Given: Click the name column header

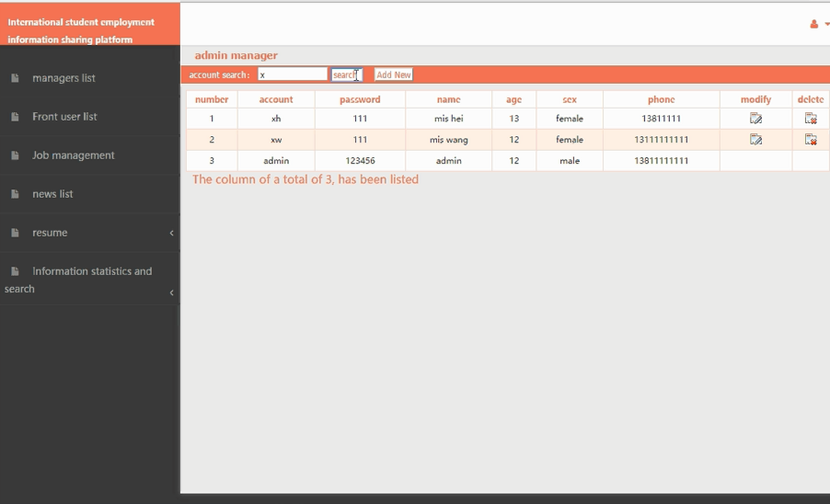Looking at the screenshot, I should pos(449,99).
